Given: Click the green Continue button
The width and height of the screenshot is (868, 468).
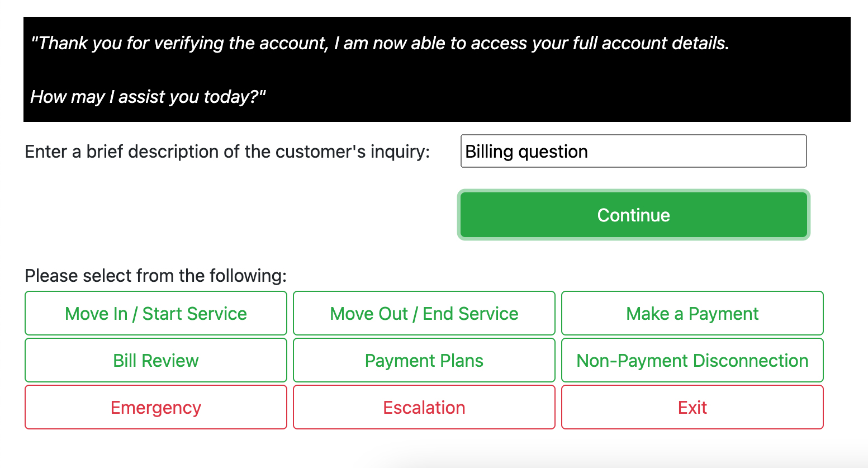Looking at the screenshot, I should (x=633, y=215).
